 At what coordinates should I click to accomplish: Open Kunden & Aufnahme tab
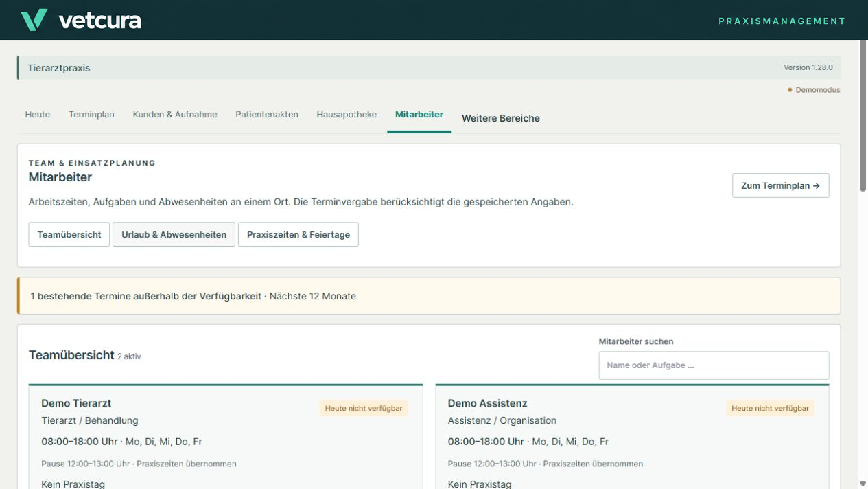point(175,115)
